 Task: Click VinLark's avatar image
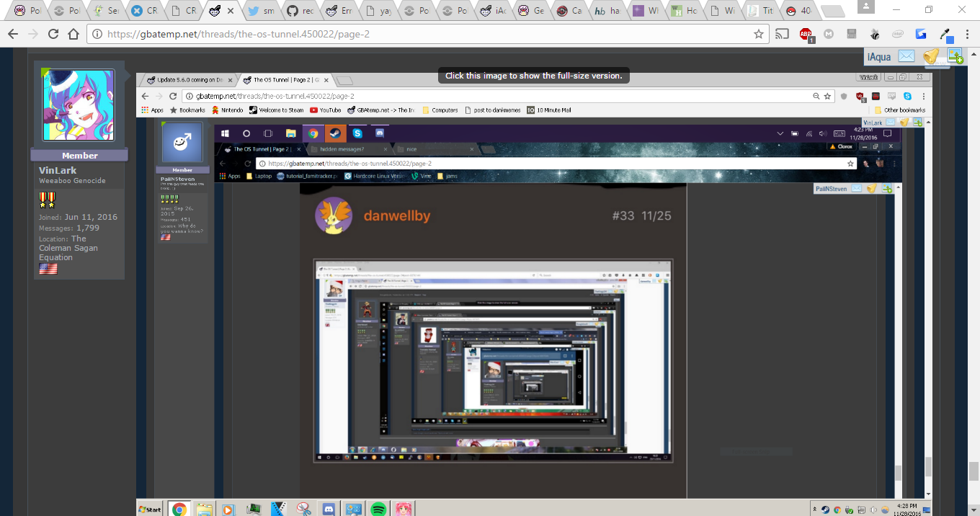pyautogui.click(x=79, y=105)
